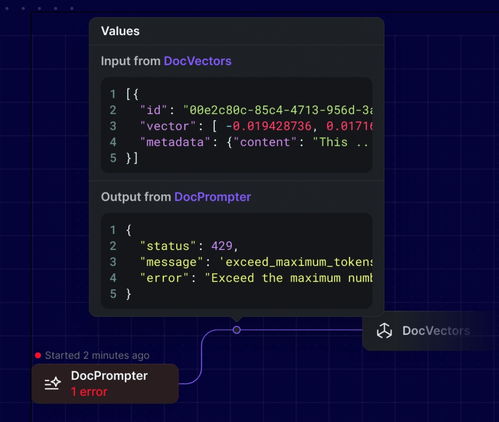Select the circular connection point on the edge
The height and width of the screenshot is (422, 499).
237,330
